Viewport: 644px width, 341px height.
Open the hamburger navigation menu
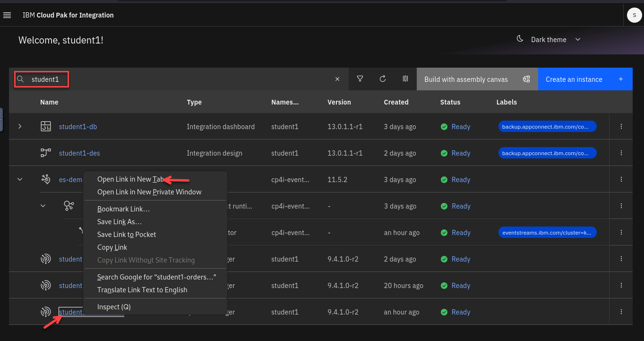click(x=7, y=15)
